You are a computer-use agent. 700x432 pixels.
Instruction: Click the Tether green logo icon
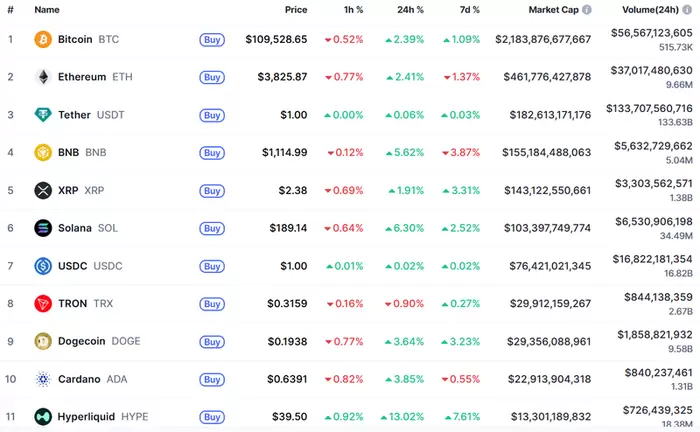[43, 115]
